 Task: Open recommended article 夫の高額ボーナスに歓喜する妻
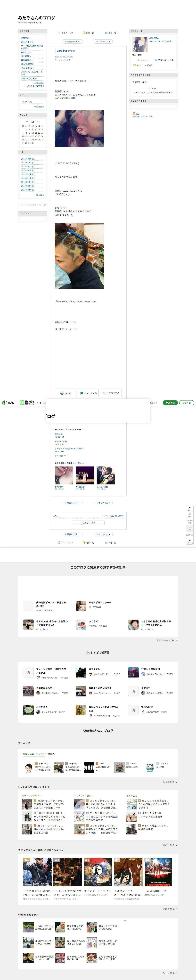pyautogui.click(x=51, y=604)
